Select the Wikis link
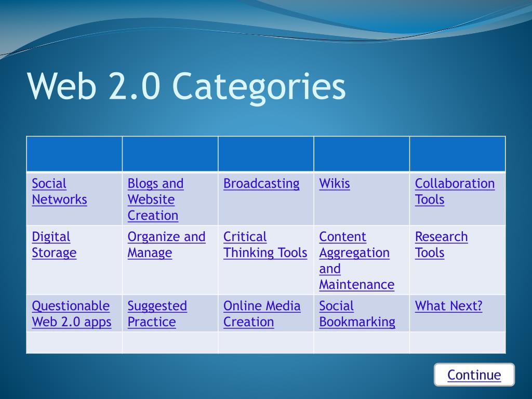The height and width of the screenshot is (399, 532). point(334,183)
